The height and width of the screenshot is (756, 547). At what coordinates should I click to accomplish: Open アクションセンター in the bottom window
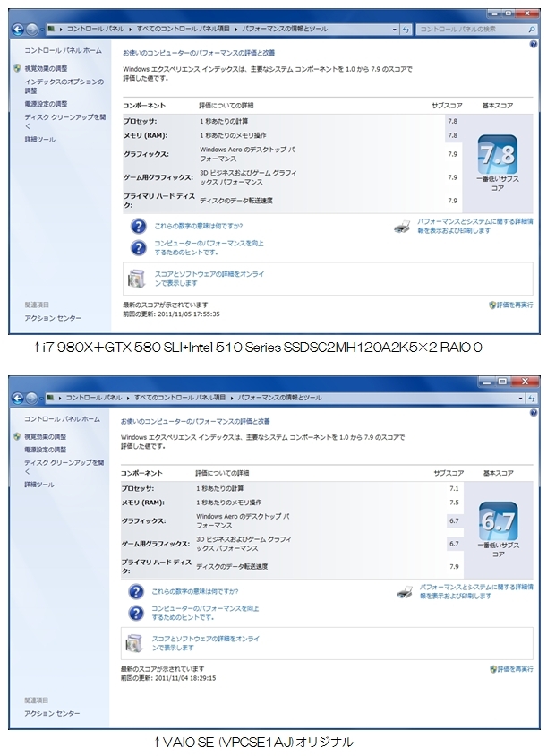52,713
